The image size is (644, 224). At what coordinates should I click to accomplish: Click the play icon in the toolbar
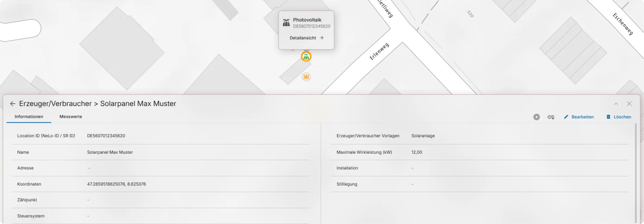coord(536,117)
